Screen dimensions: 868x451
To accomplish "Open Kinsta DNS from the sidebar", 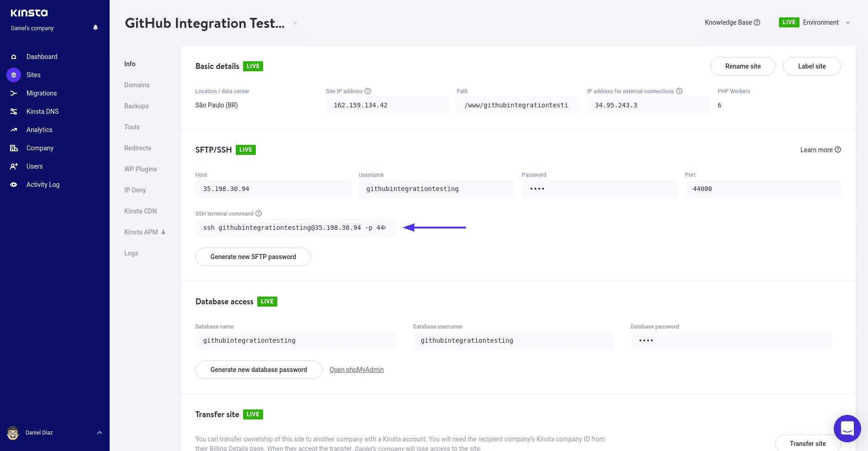I will click(x=42, y=111).
